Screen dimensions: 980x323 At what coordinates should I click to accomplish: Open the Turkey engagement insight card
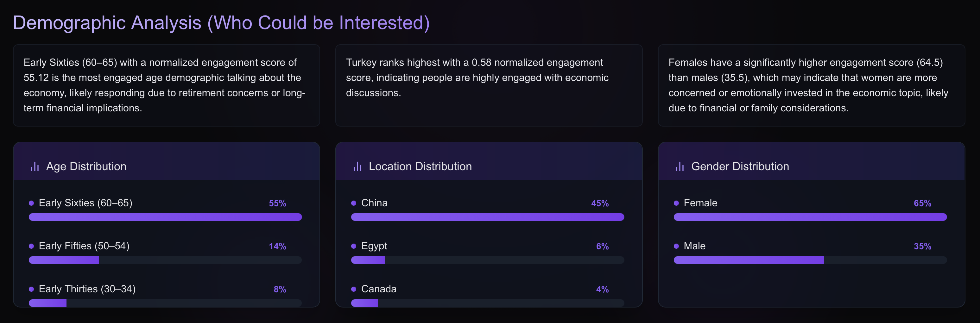(x=489, y=85)
